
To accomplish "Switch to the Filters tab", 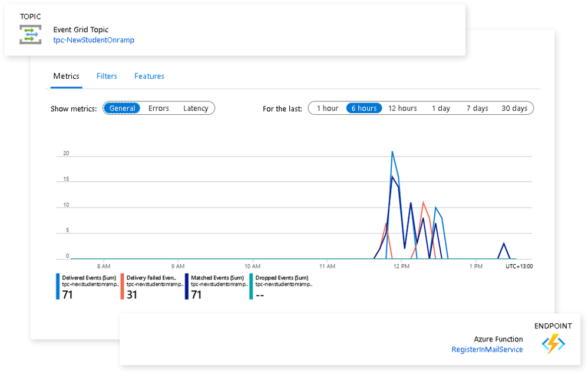I will [107, 76].
